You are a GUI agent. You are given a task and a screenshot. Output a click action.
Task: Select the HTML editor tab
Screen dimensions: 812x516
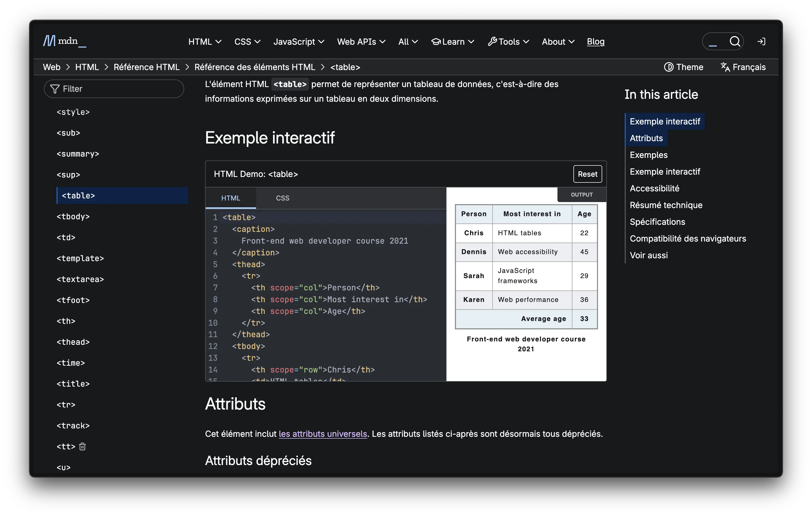point(231,198)
